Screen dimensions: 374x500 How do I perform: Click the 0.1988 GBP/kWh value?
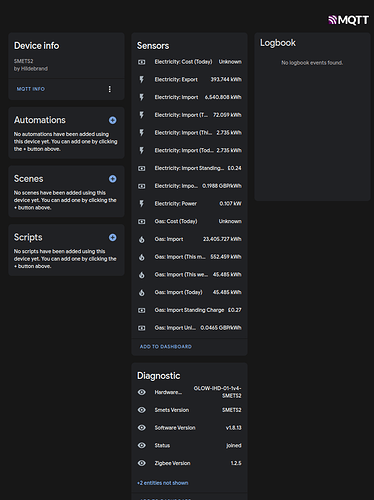point(222,186)
